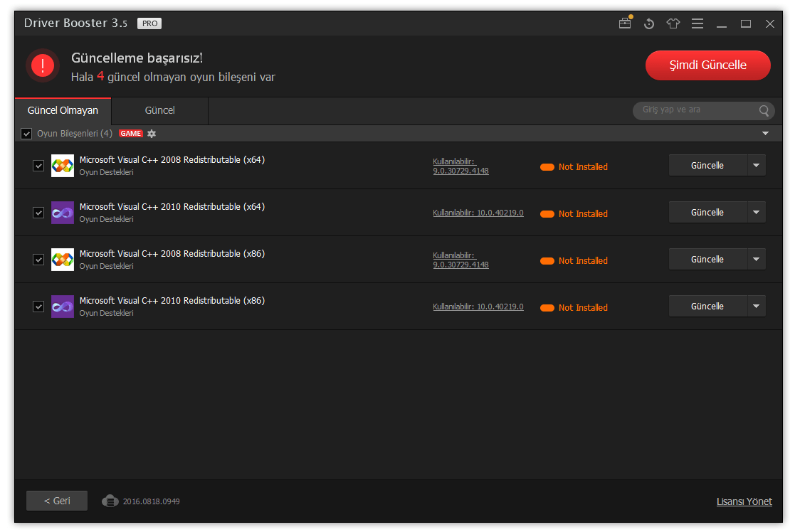Click 'Microsoft Visual C++ 2008 Redistributable (x64)' title
Image resolution: width=795 pixels, height=532 pixels.
(172, 159)
